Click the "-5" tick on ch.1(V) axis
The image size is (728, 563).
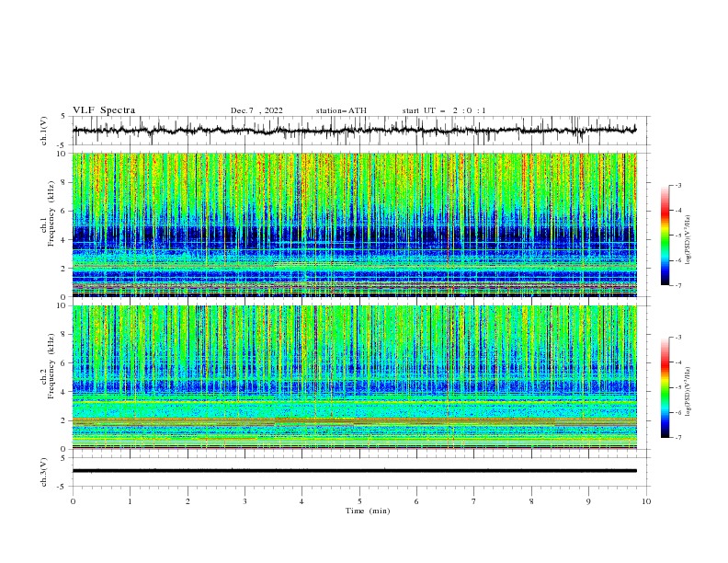pos(62,145)
